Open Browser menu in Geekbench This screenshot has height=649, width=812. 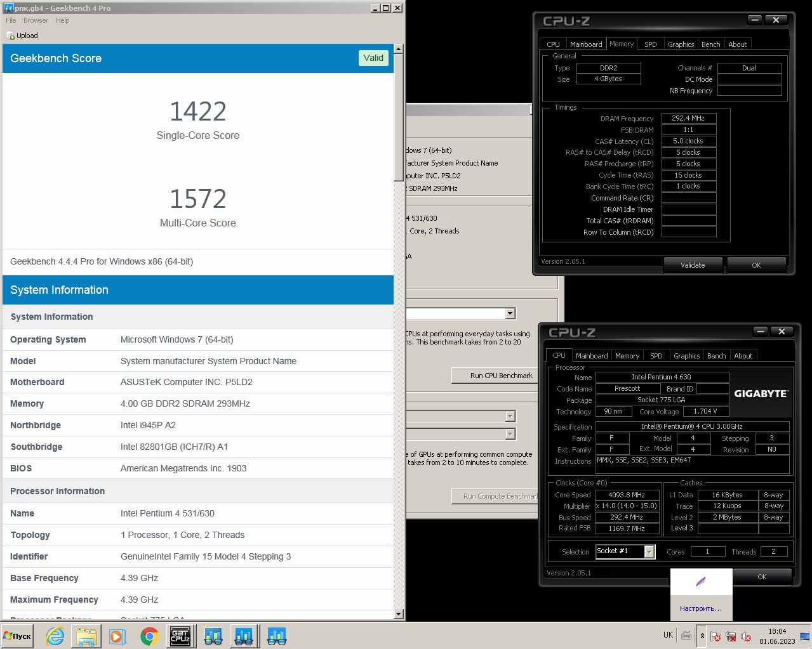[36, 20]
